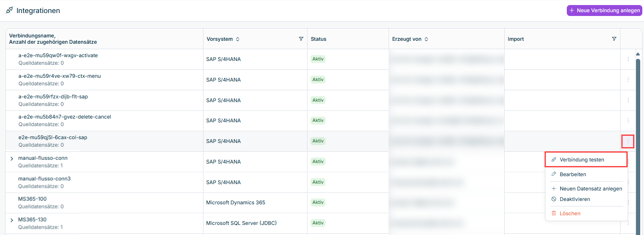Image resolution: width=644 pixels, height=235 pixels.
Task: Click connection name MS365-130
Action: pyautogui.click(x=32, y=219)
